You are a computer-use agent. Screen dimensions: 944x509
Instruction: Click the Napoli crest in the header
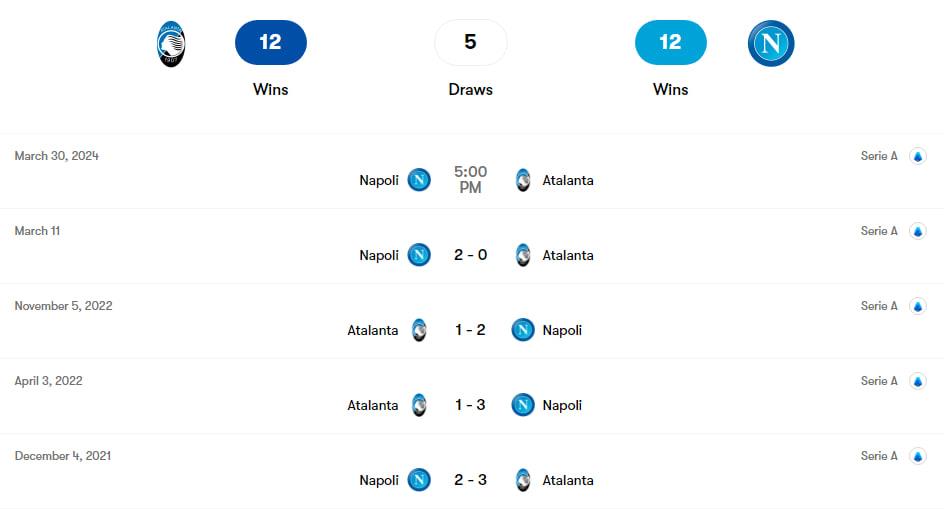click(770, 43)
